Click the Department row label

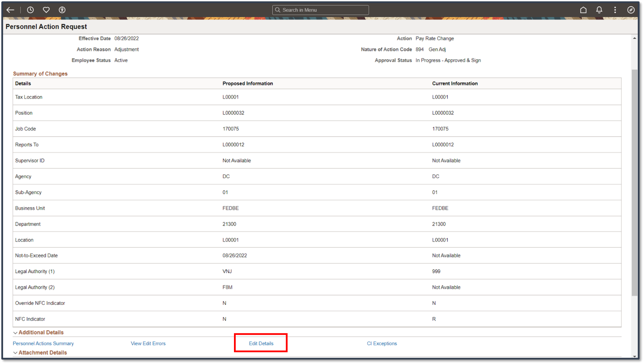point(28,224)
